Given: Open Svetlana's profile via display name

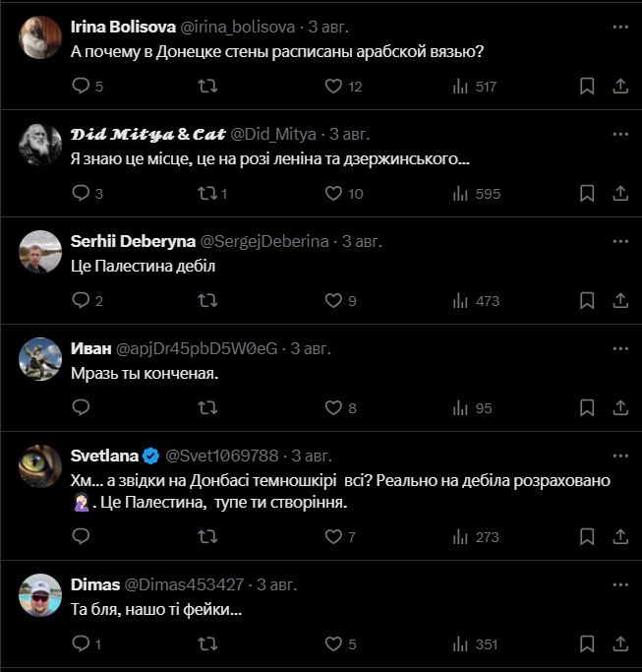Looking at the screenshot, I should tap(104, 456).
